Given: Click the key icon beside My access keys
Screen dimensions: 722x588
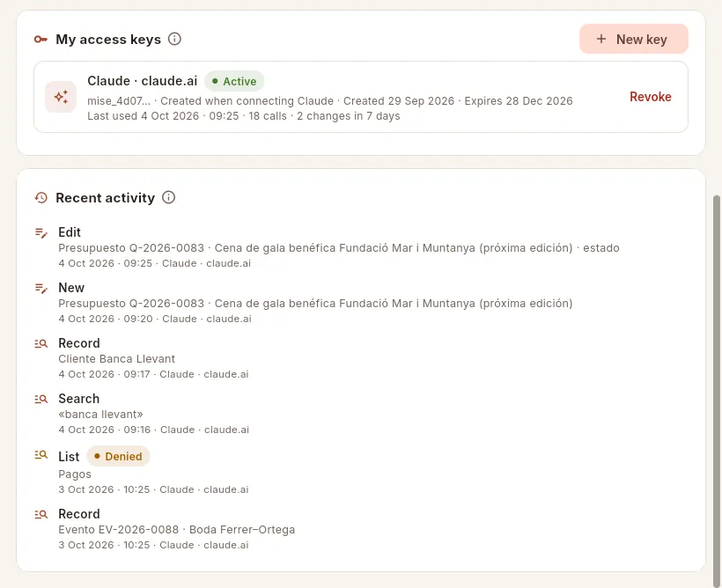Looking at the screenshot, I should [x=41, y=40].
